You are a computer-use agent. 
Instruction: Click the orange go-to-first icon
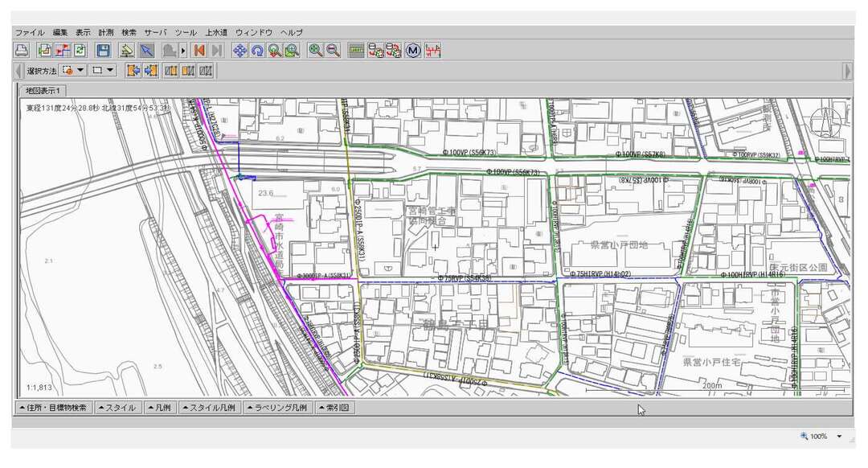pyautogui.click(x=199, y=51)
